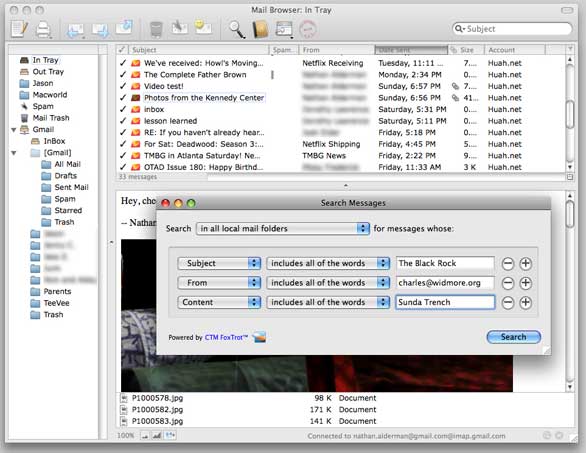Screen dimensions: 586x453
Task: Toggle checkmark for OTAD Issue 180 message
Action: click(x=123, y=167)
